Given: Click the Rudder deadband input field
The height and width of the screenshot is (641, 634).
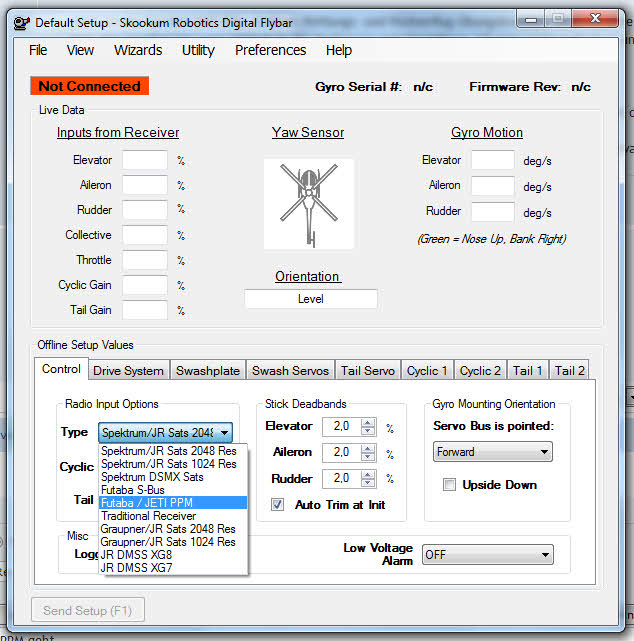Looking at the screenshot, I should pyautogui.click(x=342, y=479).
